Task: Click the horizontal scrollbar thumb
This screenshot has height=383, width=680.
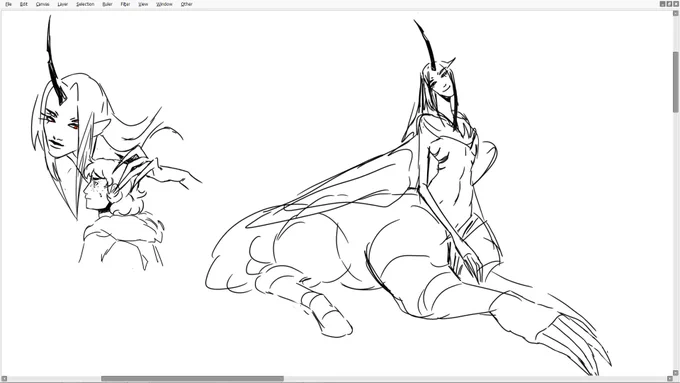Action: click(x=193, y=379)
